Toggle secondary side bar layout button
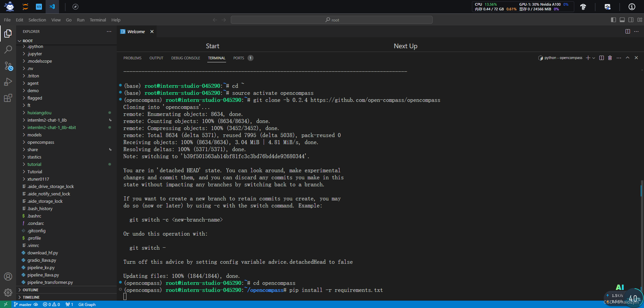The image size is (644, 308). [x=631, y=20]
